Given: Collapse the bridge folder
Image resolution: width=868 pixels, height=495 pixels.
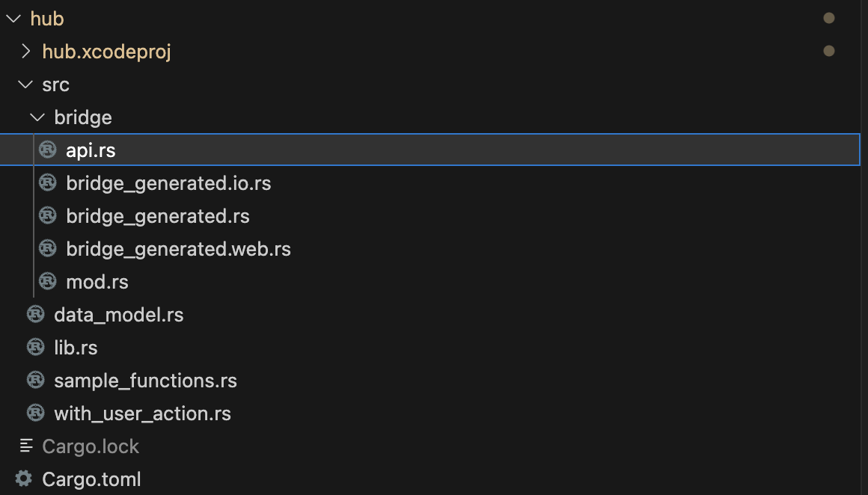Looking at the screenshot, I should pyautogui.click(x=36, y=117).
